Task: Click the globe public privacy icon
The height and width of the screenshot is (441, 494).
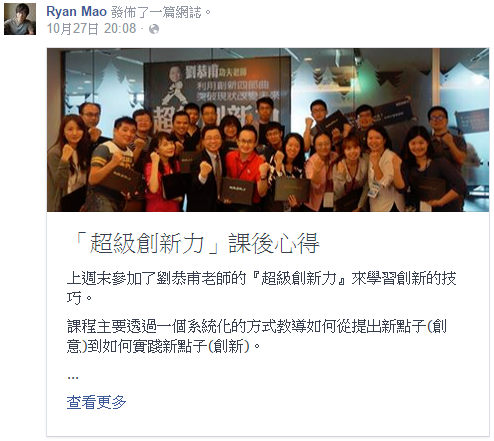Action: (154, 29)
